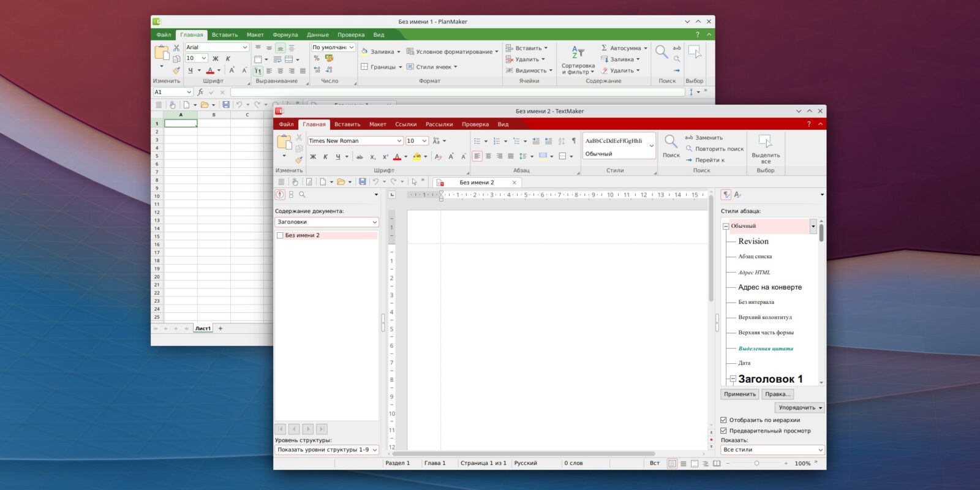Viewport: 980px width, 490px height.
Task: Open Arial font dropdown in PlanMaker
Action: (x=245, y=47)
